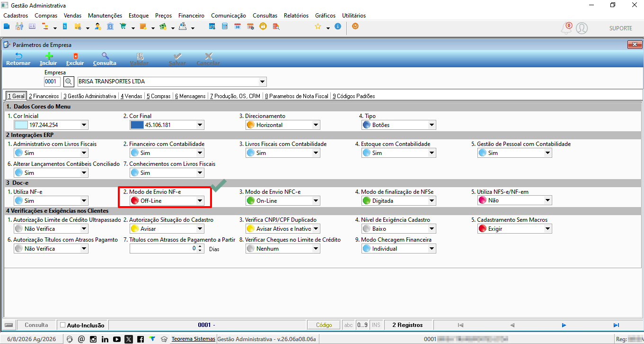644x344 pixels.
Task: Open the Relatórios menu
Action: [x=296, y=16]
